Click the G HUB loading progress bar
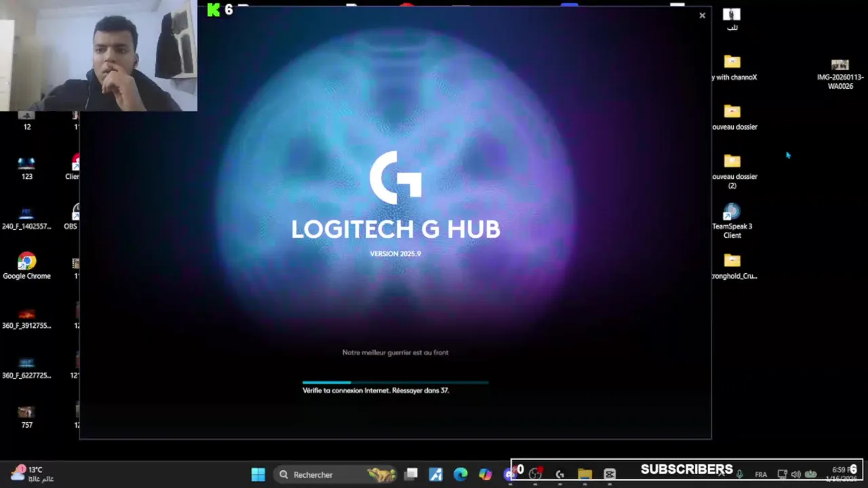The height and width of the screenshot is (488, 868). (x=395, y=382)
